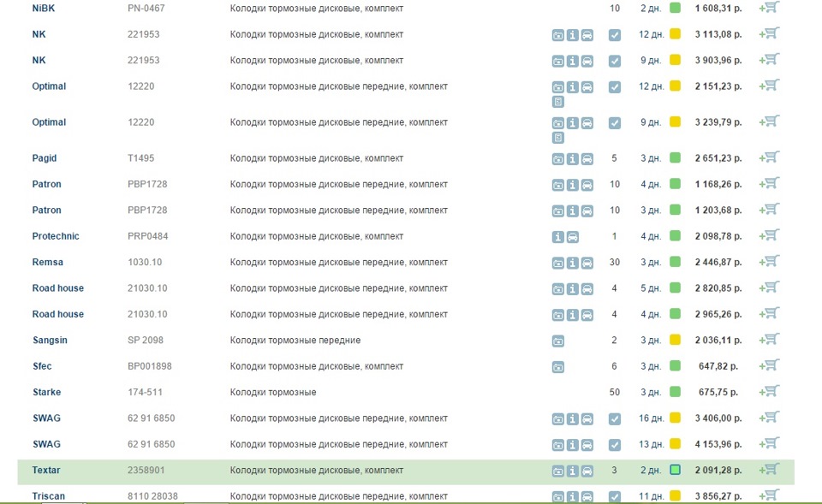Image resolution: width=822 pixels, height=504 pixels.
Task: Open Remsa brand link
Action: (x=48, y=262)
